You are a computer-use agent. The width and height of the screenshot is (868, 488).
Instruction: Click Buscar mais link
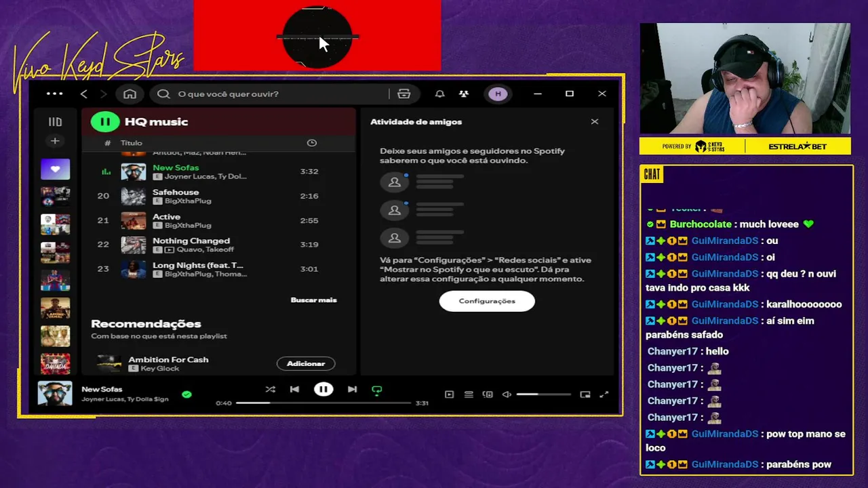(313, 300)
